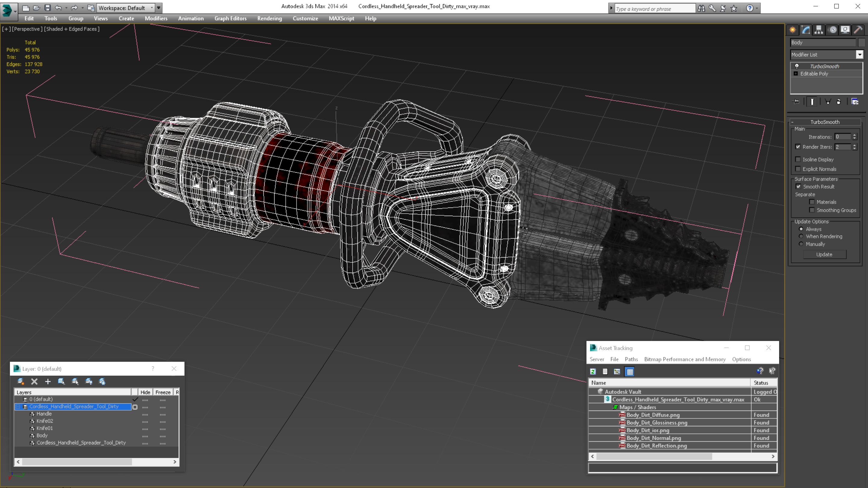Open MAXScript menu
This screenshot has height=488, width=868.
[x=341, y=18]
